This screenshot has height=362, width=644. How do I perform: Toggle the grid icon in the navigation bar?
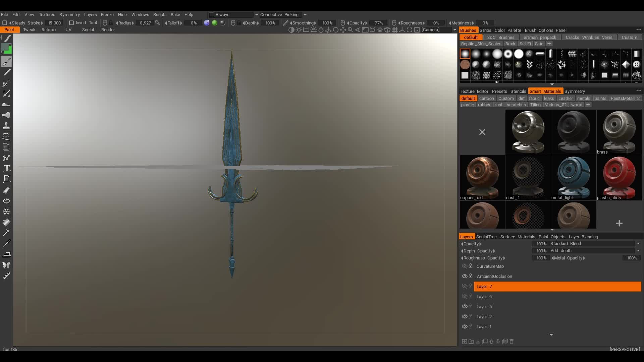click(x=395, y=30)
